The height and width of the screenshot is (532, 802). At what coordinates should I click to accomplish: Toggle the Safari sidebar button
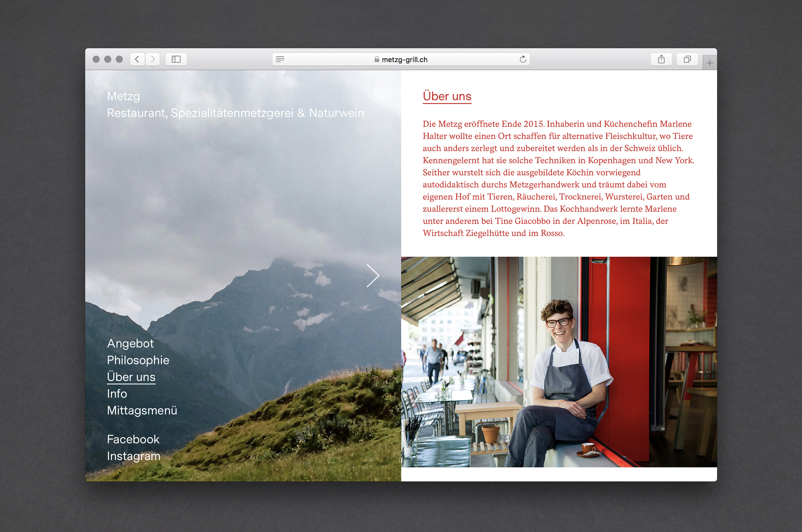[176, 60]
